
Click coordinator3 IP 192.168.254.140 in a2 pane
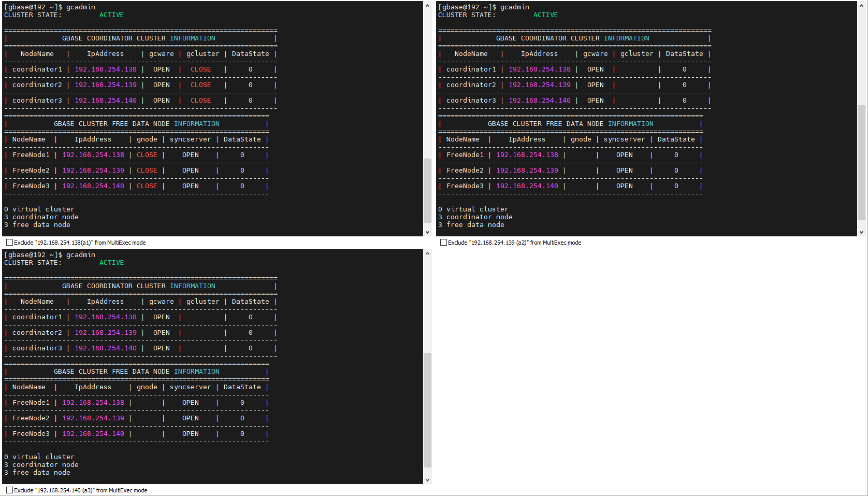point(540,101)
